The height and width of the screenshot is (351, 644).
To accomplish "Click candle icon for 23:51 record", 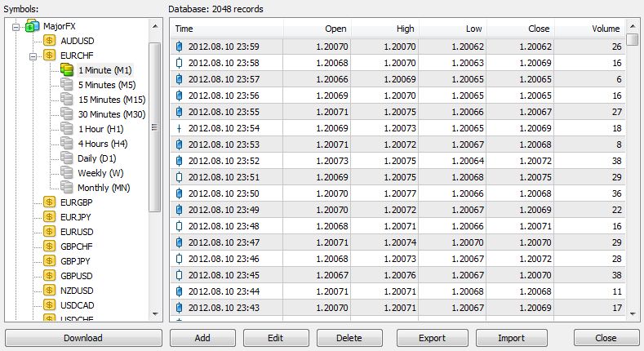I will coord(180,177).
